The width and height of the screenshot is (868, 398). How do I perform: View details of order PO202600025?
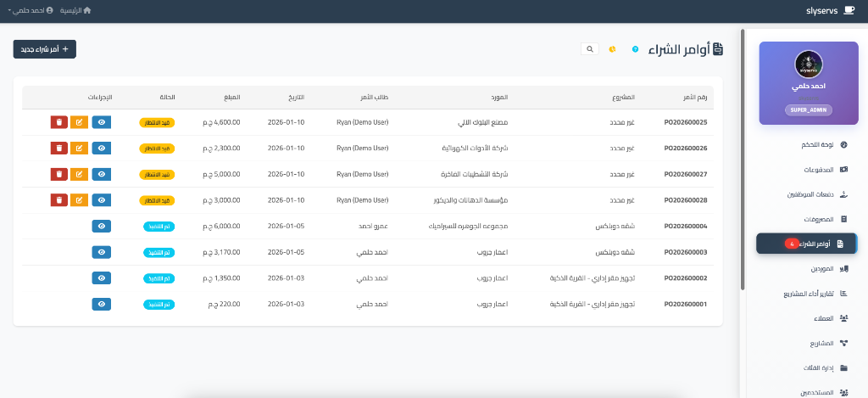coord(101,122)
